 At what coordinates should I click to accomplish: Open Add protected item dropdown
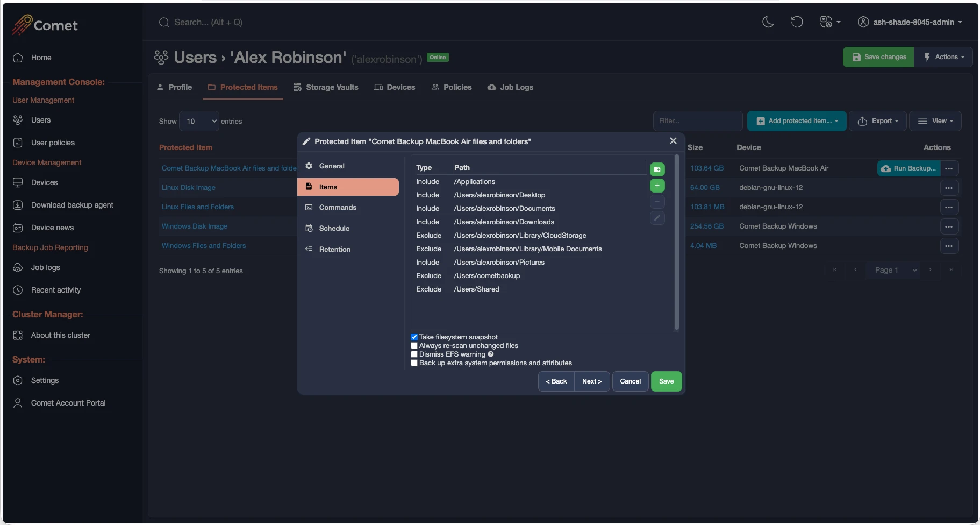[797, 121]
